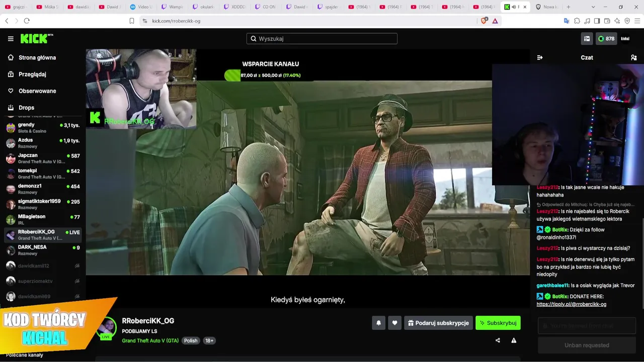Open tomekpl channel in sidebar
The height and width of the screenshot is (362, 644).
43,174
